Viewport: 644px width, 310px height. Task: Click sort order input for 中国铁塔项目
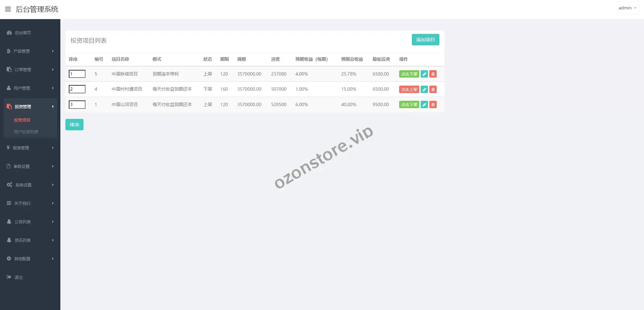[x=77, y=74]
